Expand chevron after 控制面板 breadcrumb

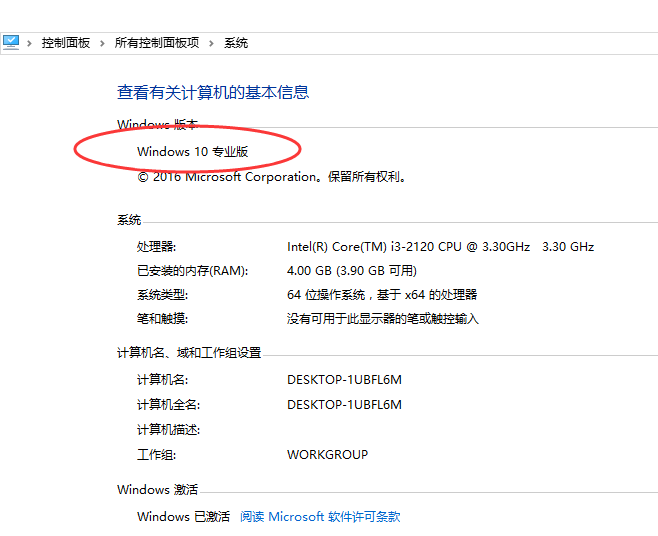pos(102,43)
